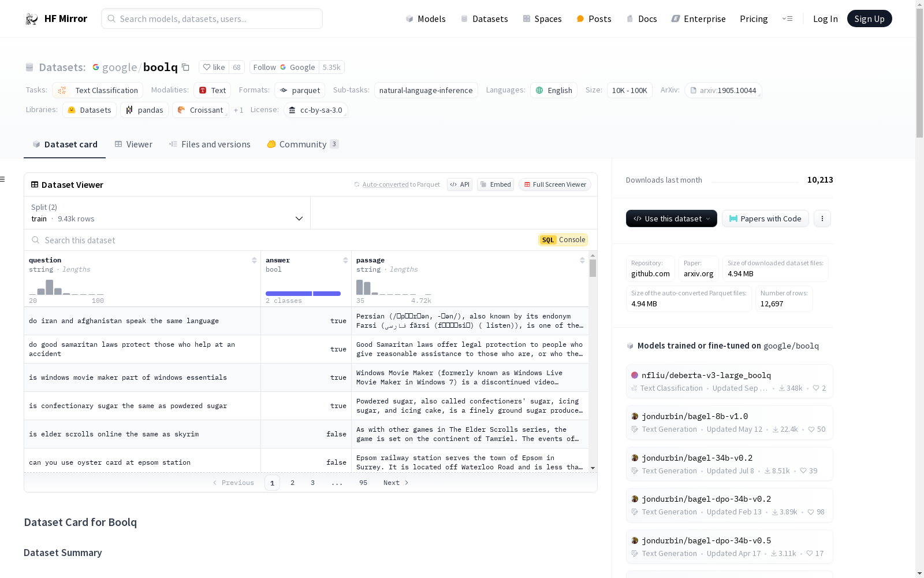Click the Log In link
924x578 pixels.
point(825,18)
